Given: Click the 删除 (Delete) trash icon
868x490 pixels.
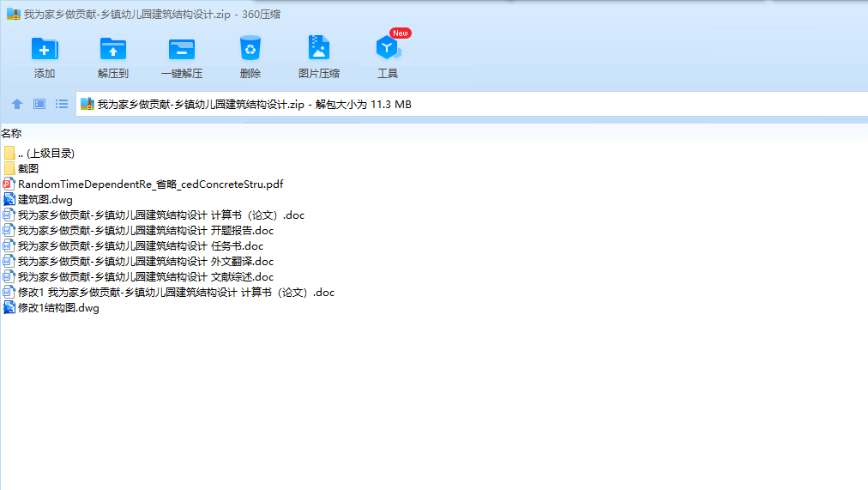Looking at the screenshot, I should [x=250, y=47].
